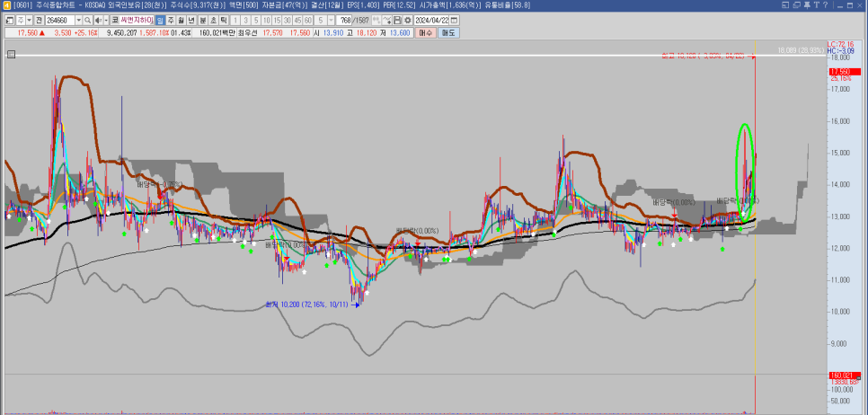Click the 매도 sell button

448,32
